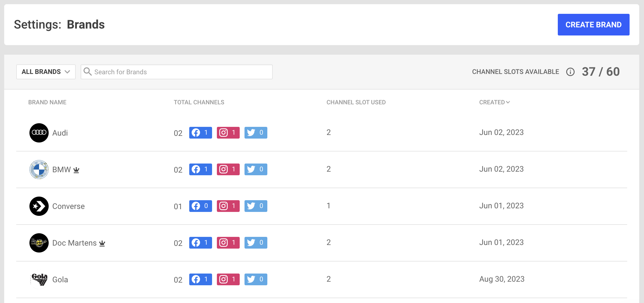Select Gola's Twitter channel badge

point(256,279)
